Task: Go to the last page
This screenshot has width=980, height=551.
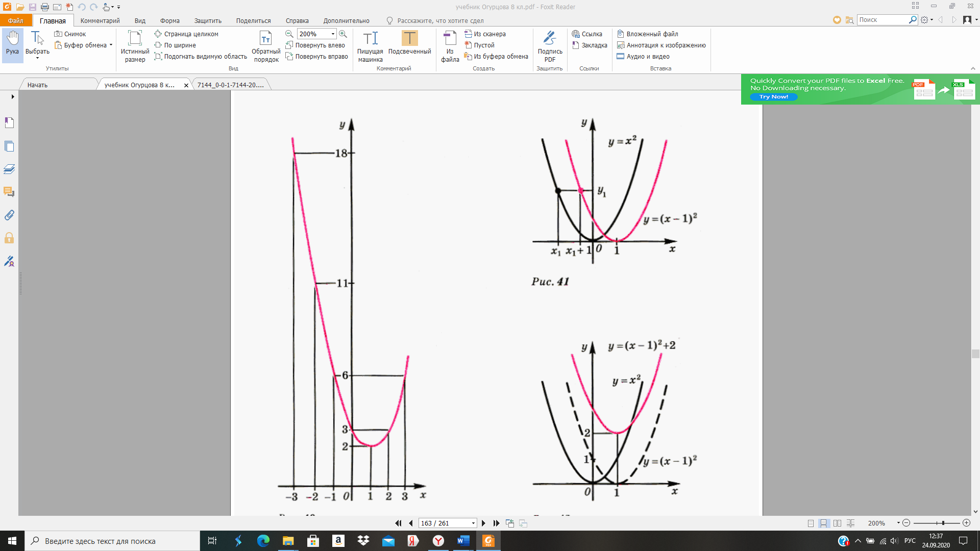Action: click(496, 523)
